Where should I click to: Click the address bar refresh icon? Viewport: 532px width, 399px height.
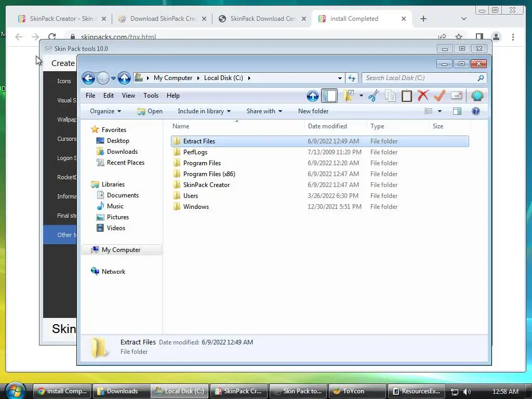pyautogui.click(x=352, y=78)
